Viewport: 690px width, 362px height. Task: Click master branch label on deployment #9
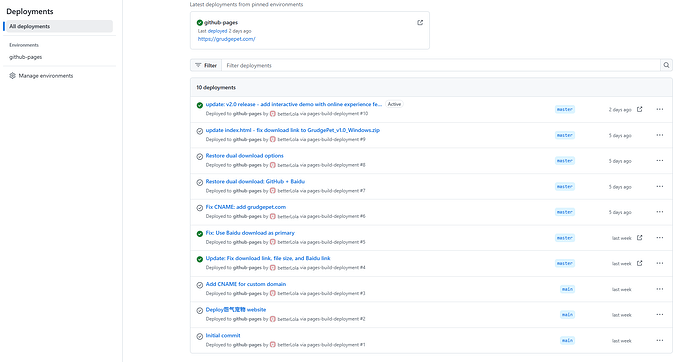coord(565,135)
